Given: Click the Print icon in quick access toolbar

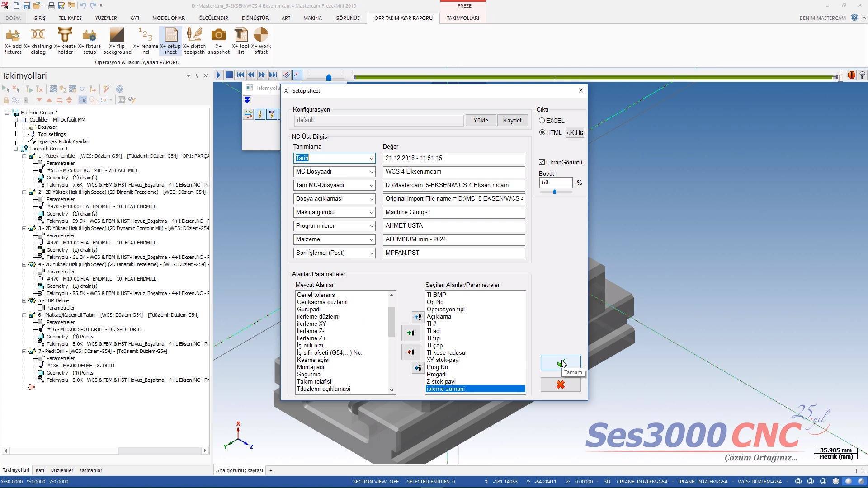Looking at the screenshot, I should 52,5.
